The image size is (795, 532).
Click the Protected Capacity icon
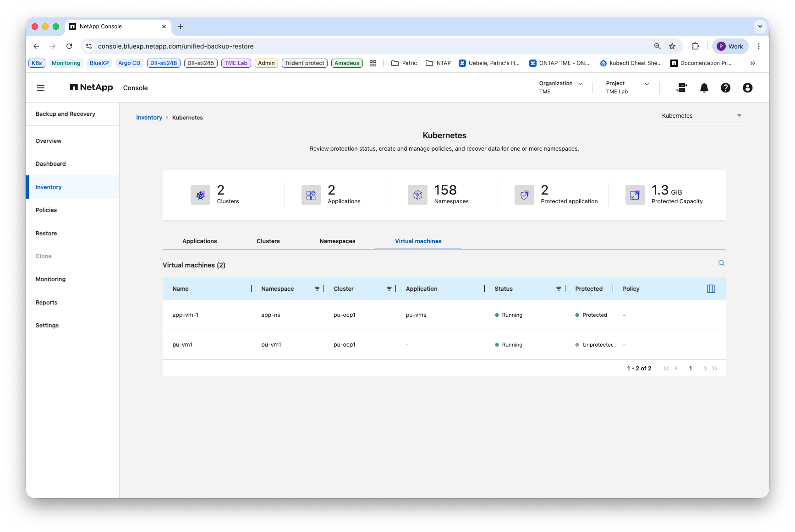635,195
